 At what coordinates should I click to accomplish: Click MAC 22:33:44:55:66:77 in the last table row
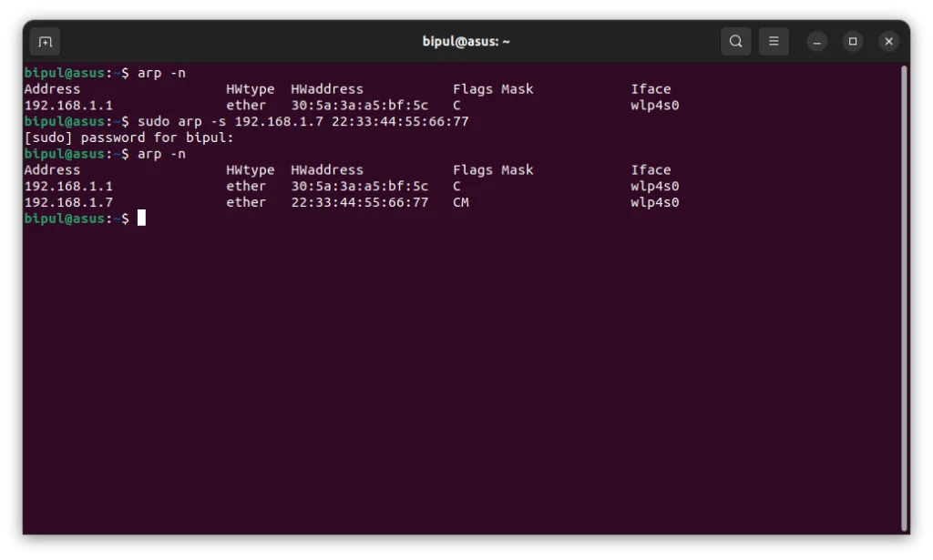point(359,202)
